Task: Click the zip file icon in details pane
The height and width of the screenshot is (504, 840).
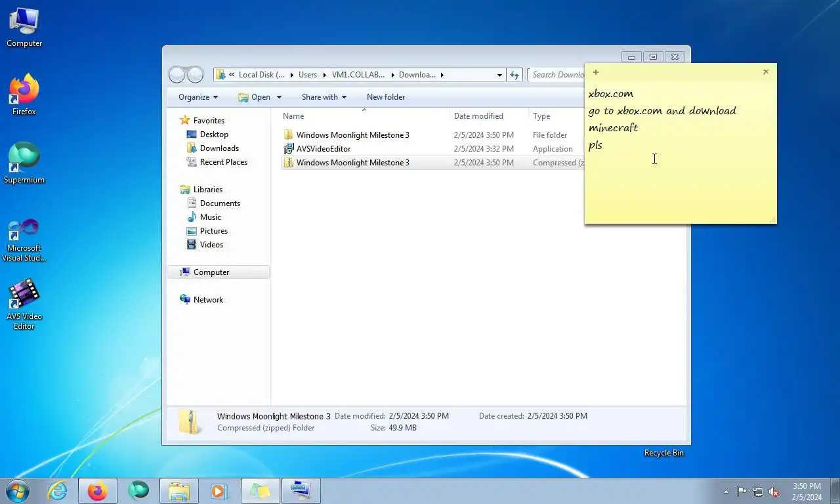Action: coord(190,422)
